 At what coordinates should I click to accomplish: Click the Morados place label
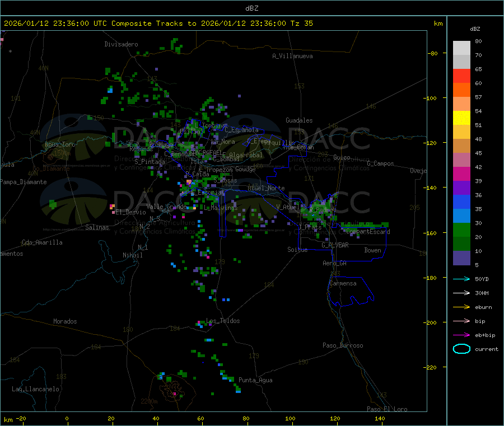65,321
